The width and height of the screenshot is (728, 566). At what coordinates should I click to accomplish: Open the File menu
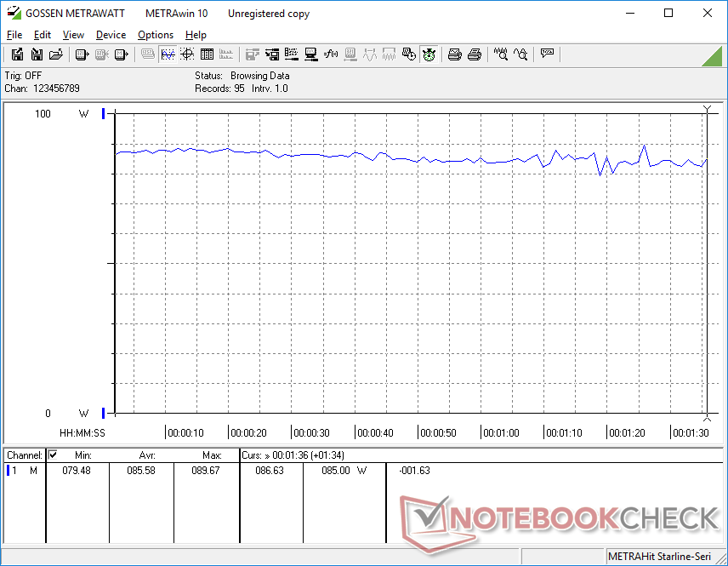14,35
